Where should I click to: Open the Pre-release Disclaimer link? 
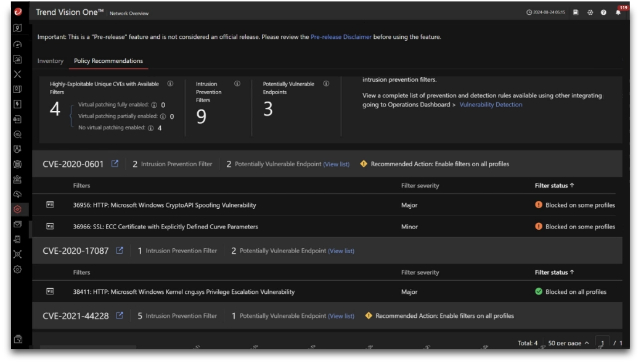341,37
